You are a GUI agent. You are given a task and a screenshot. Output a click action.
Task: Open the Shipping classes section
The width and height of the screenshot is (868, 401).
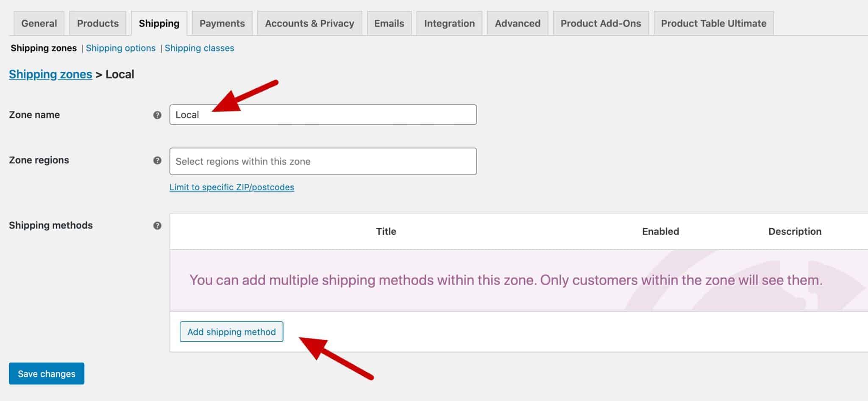coord(199,48)
